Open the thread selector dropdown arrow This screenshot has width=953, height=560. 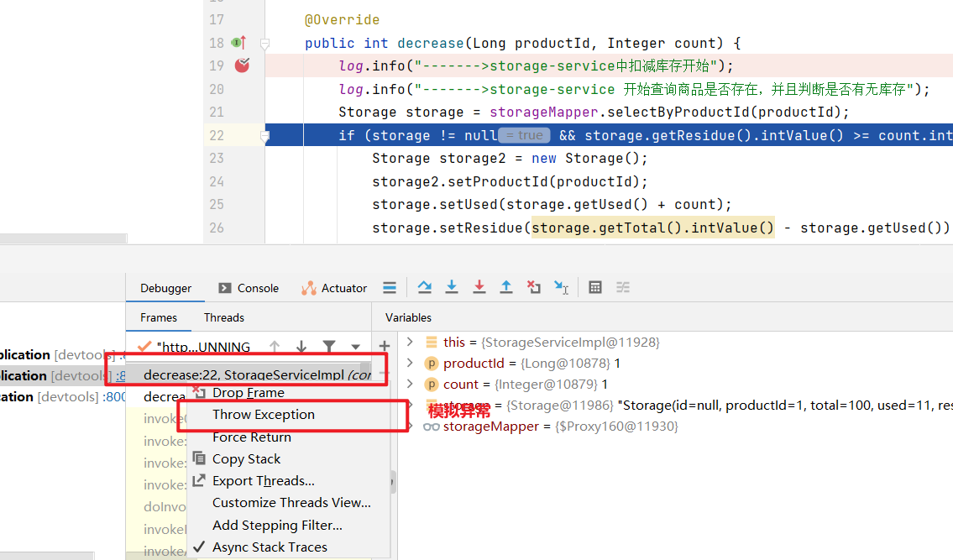[x=355, y=348]
